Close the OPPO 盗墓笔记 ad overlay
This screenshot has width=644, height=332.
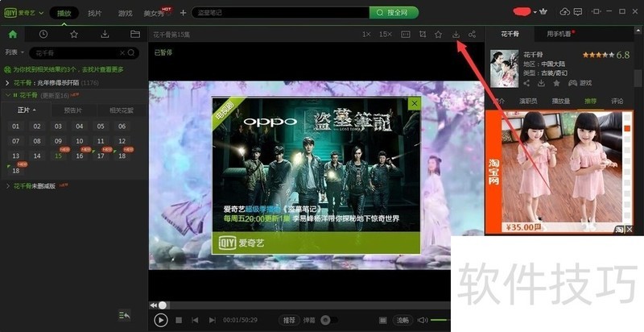click(415, 103)
